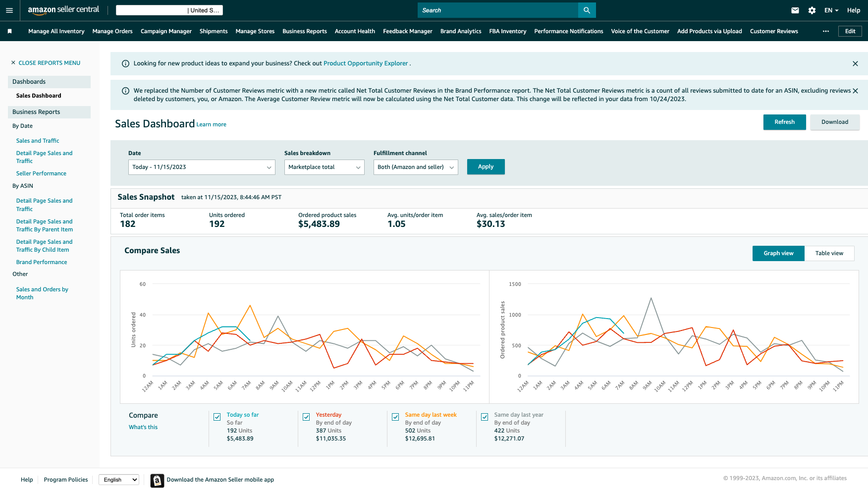Close the Customer Reviews metric notice

point(855,91)
